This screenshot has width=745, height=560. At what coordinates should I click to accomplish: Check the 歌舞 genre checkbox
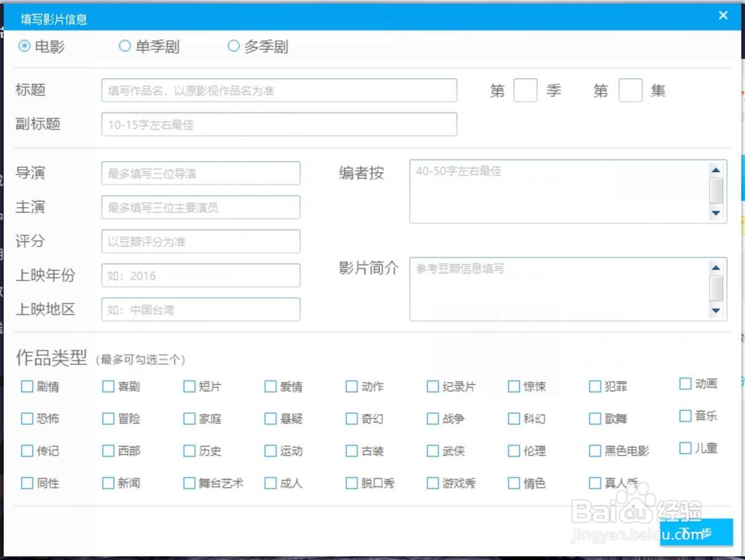[x=595, y=419]
